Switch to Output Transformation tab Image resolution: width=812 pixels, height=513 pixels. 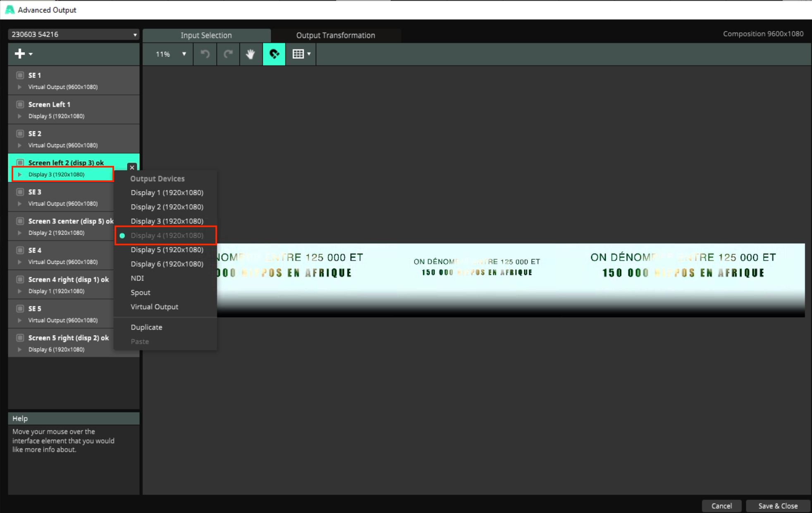[335, 35]
